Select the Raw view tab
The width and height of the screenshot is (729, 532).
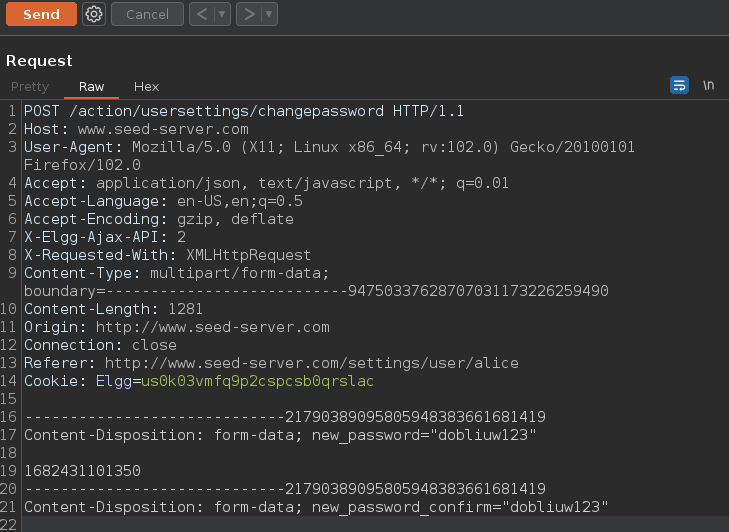click(92, 87)
